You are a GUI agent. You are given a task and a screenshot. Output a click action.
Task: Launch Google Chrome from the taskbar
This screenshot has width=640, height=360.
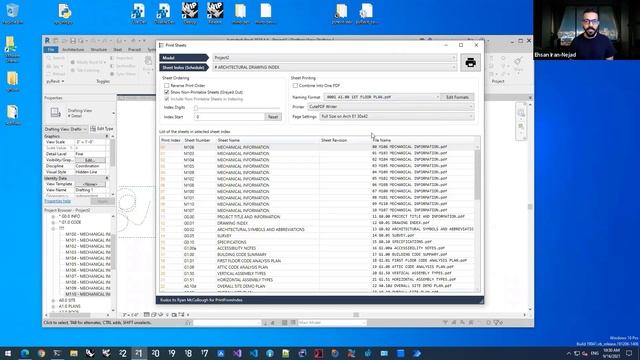41,353
